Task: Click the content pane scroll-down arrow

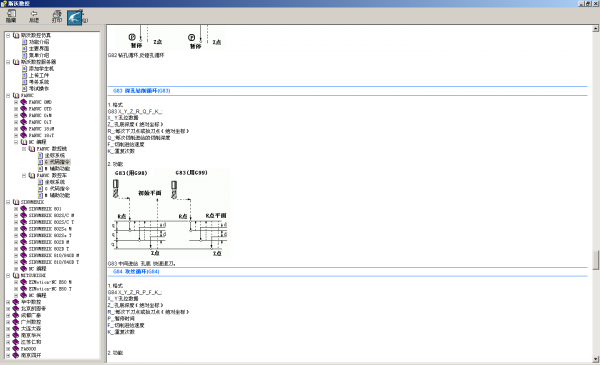Action: tap(596, 359)
